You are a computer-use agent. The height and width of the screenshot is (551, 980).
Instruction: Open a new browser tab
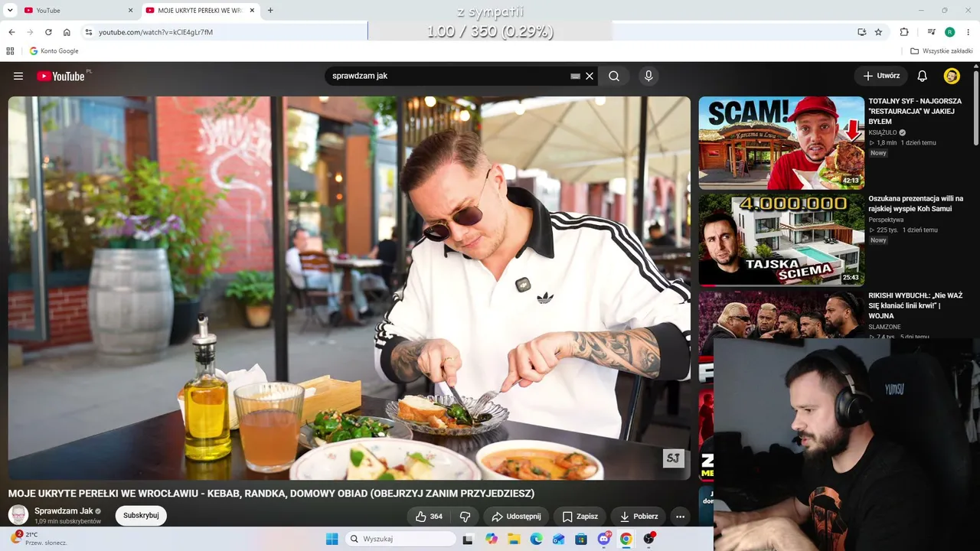(x=270, y=11)
